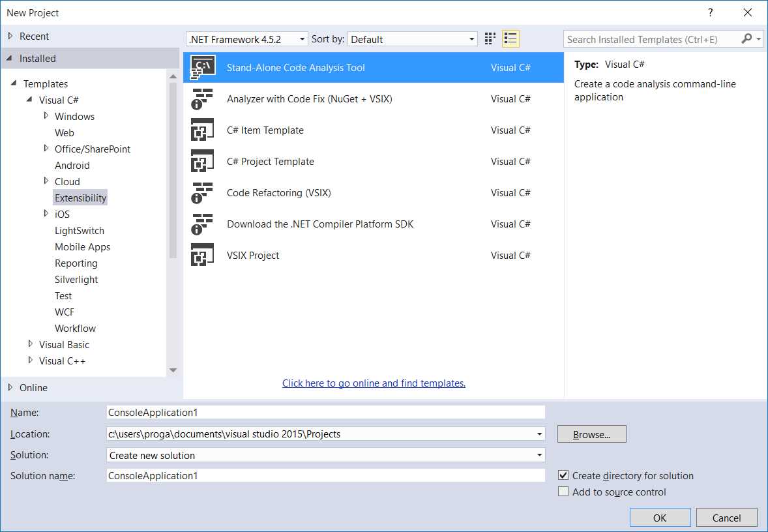Switch to medium icons view
768x532 pixels.
[489, 38]
